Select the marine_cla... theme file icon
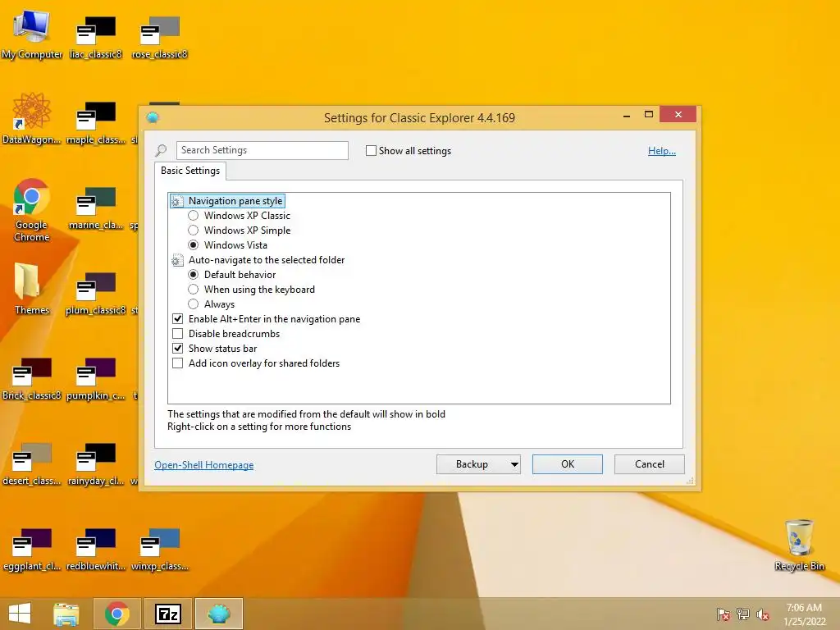840x630 pixels. 96,208
